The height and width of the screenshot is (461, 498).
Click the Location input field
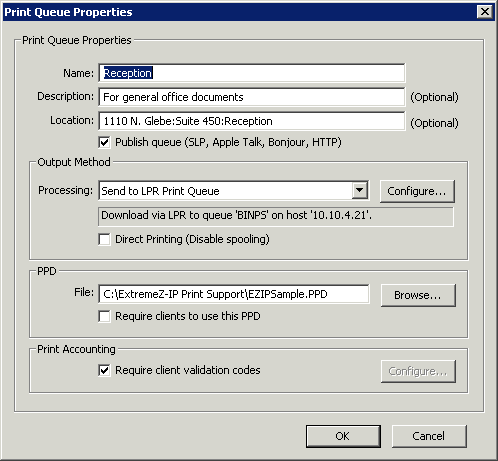tap(252, 121)
